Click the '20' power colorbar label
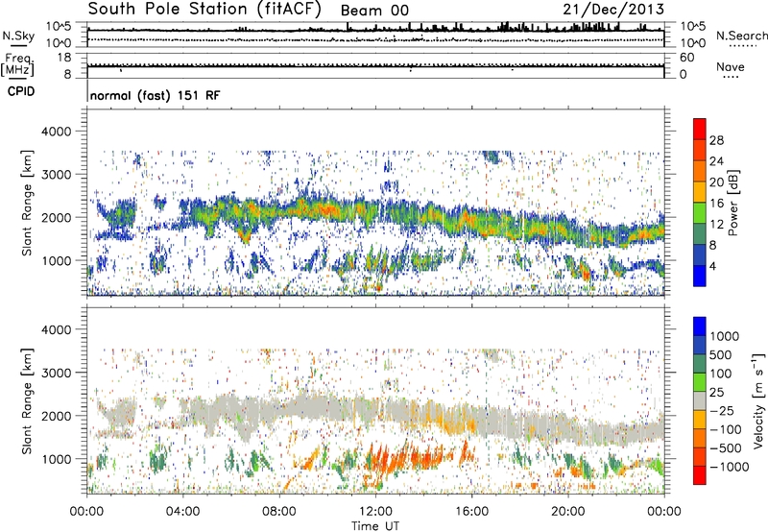The image size is (768, 532). point(716,182)
